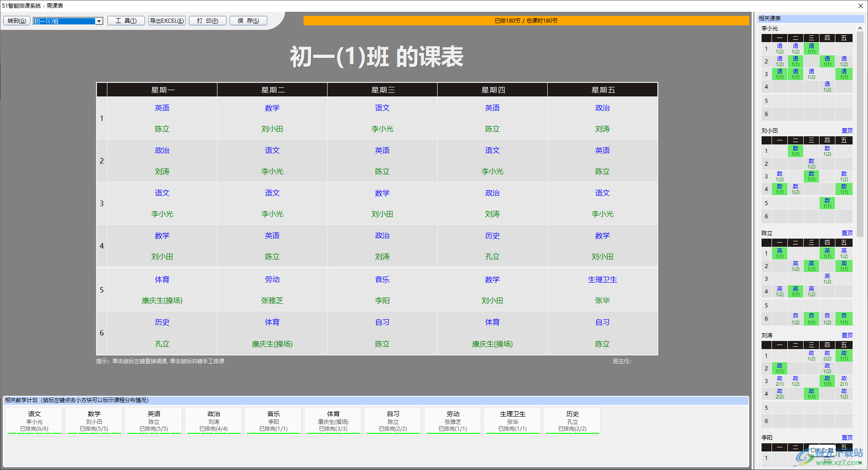Pin 刘涛 timetable with 置顶

(847, 336)
